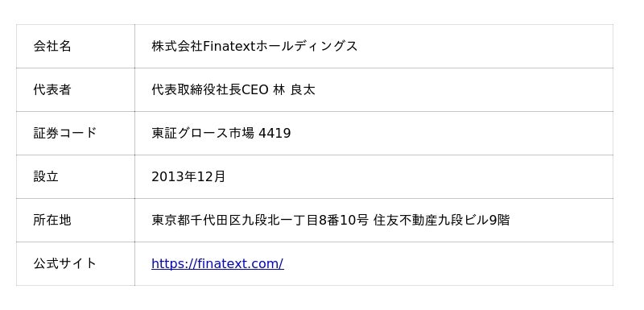644x310 pixels.
Task: Click the text CEO in representative row
Action: tap(254, 90)
